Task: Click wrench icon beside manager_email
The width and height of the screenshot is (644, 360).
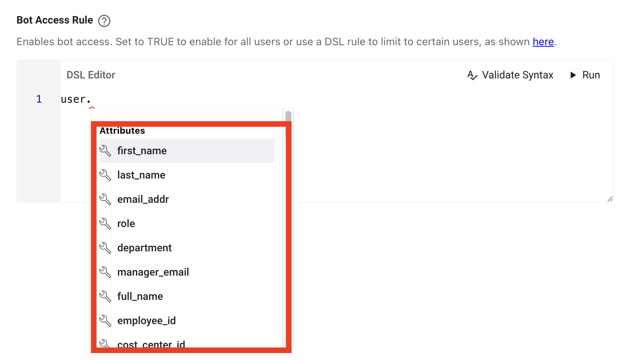Action: pos(105,272)
